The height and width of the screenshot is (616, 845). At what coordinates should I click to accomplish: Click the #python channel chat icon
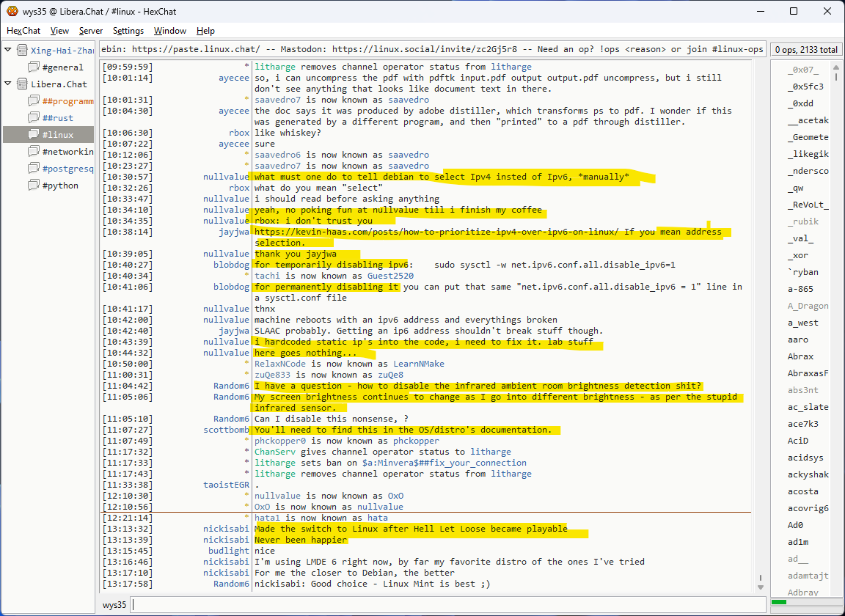34,186
